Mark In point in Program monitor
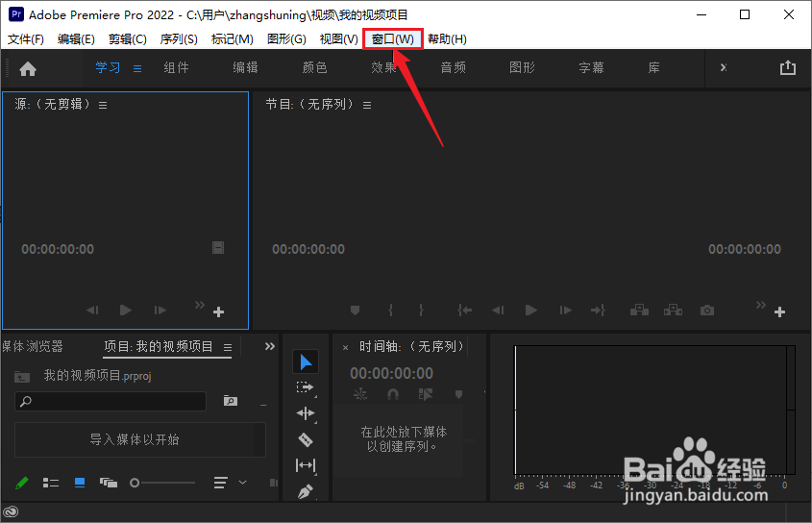 (390, 311)
